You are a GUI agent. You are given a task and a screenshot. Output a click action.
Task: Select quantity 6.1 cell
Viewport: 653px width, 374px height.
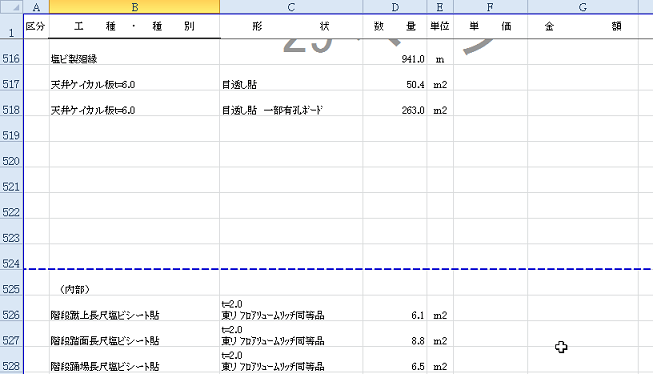[x=395, y=308]
